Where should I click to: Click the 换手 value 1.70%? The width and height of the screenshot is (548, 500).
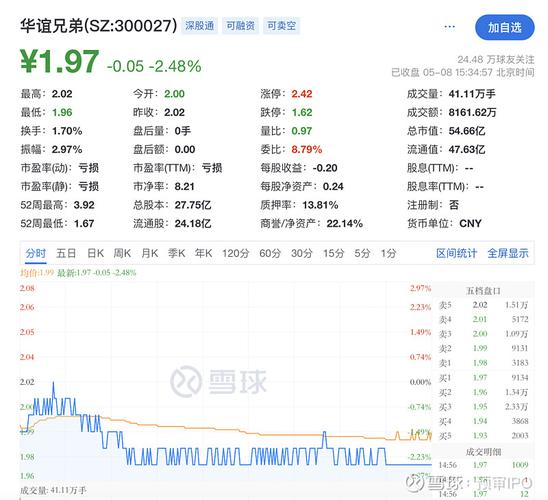[x=67, y=131]
